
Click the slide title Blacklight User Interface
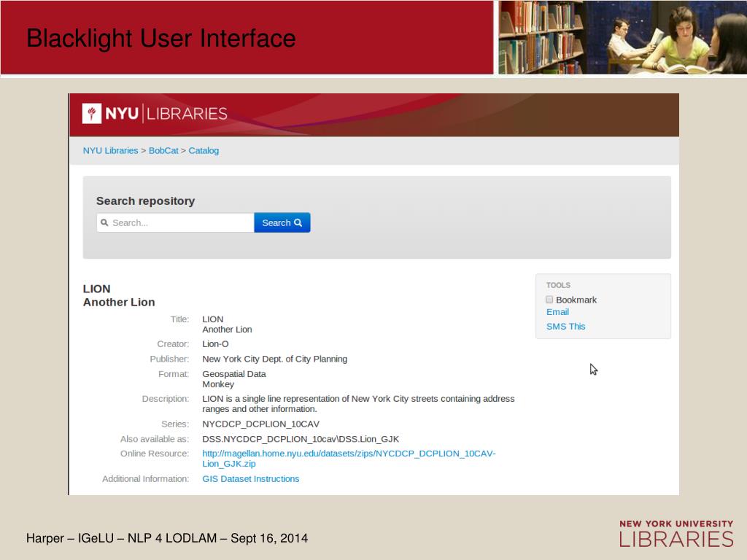(161, 38)
